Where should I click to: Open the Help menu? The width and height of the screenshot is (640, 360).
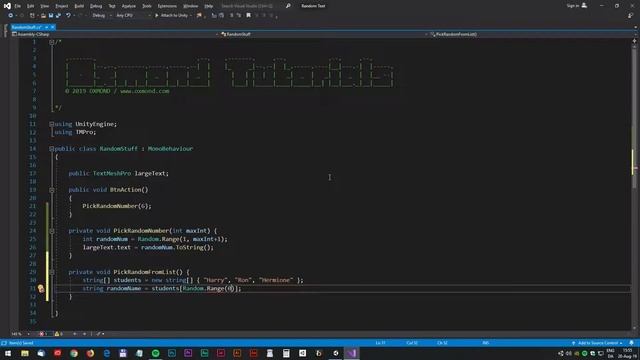coord(209,6)
